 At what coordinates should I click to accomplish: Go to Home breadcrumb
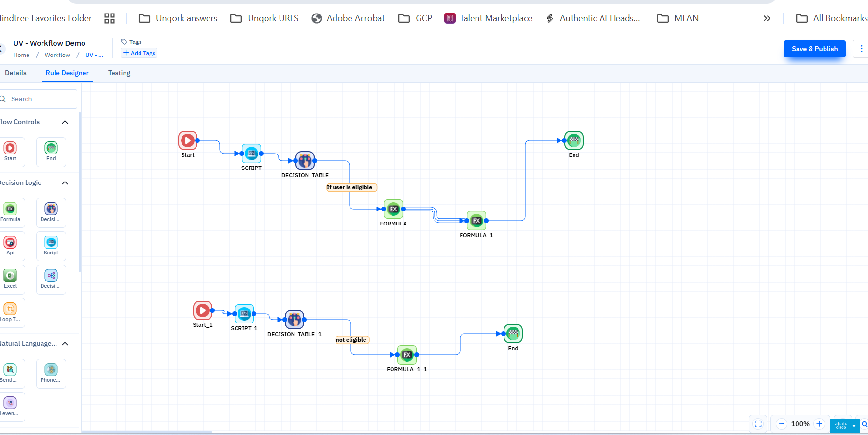21,55
